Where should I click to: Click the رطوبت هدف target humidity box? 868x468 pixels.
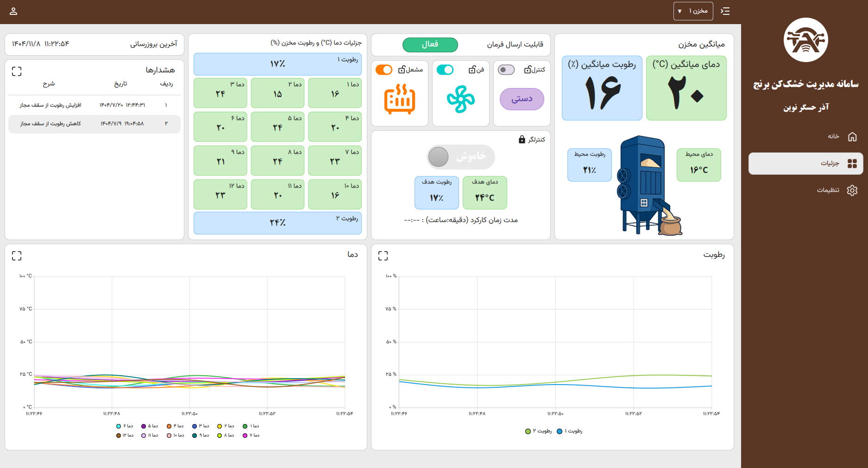click(x=436, y=192)
